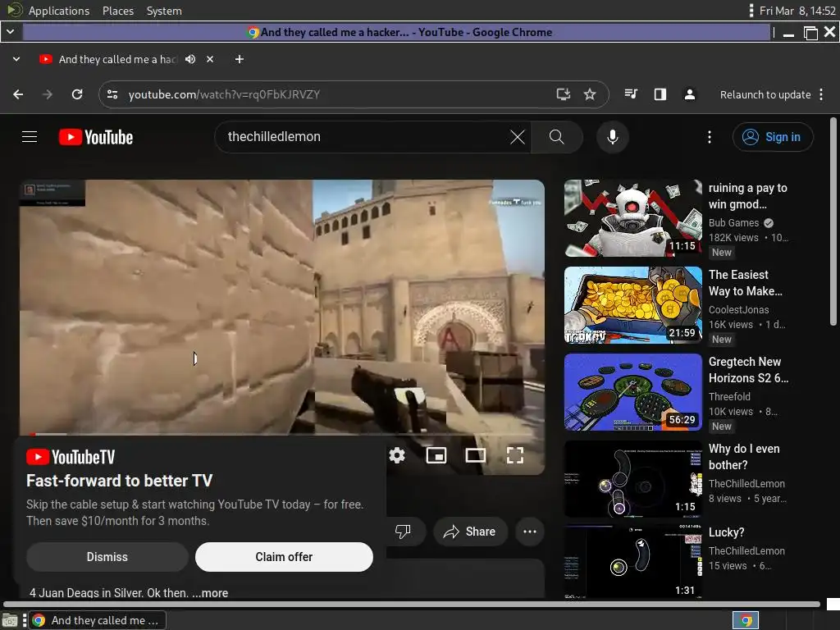Open Applications menu
The width and height of the screenshot is (840, 630).
[59, 11]
